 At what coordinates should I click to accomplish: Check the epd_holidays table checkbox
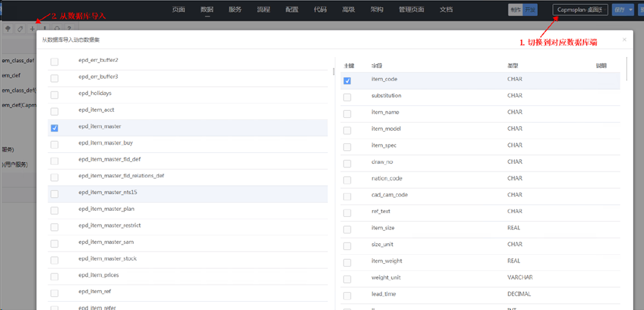[54, 94]
